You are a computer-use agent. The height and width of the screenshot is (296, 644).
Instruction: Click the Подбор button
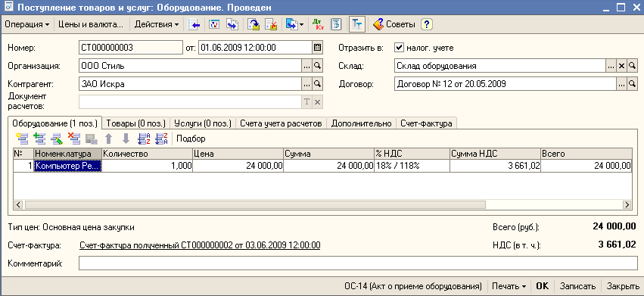point(191,139)
